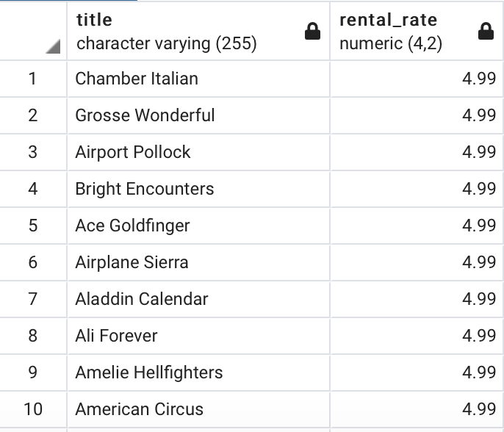Click the Ali Forever cell

click(x=198, y=336)
